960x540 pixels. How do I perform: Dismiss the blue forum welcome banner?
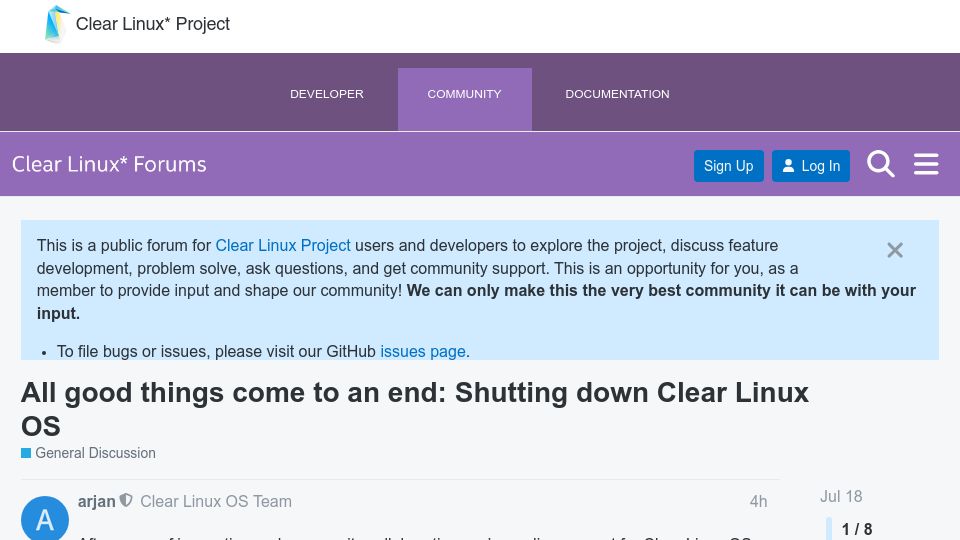pos(894,250)
